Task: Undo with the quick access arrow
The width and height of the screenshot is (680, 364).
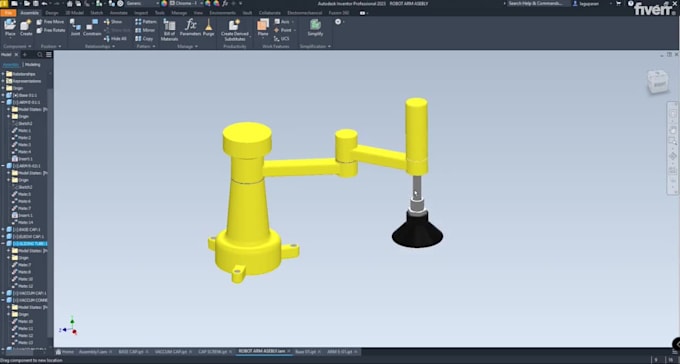Action: [x=44, y=3]
